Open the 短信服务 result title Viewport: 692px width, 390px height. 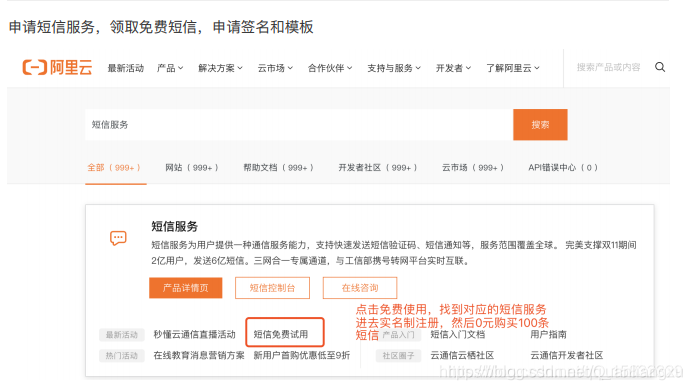(x=174, y=226)
